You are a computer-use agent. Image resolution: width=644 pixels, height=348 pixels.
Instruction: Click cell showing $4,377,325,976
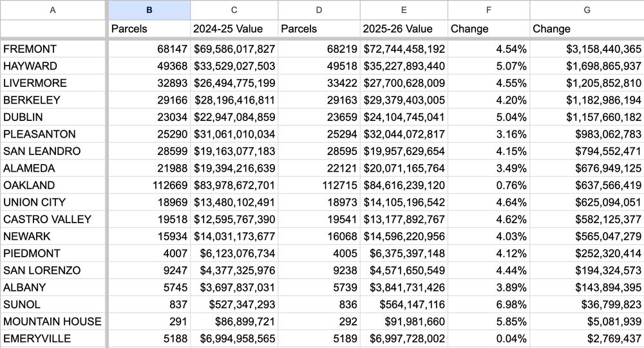click(x=234, y=270)
